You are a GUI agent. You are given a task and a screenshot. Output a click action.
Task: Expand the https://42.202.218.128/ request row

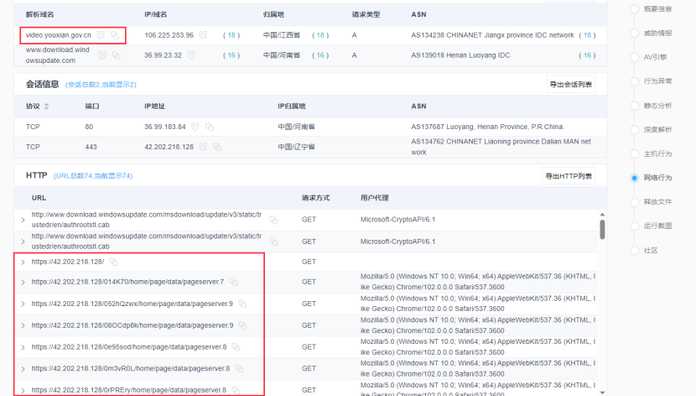(23, 262)
